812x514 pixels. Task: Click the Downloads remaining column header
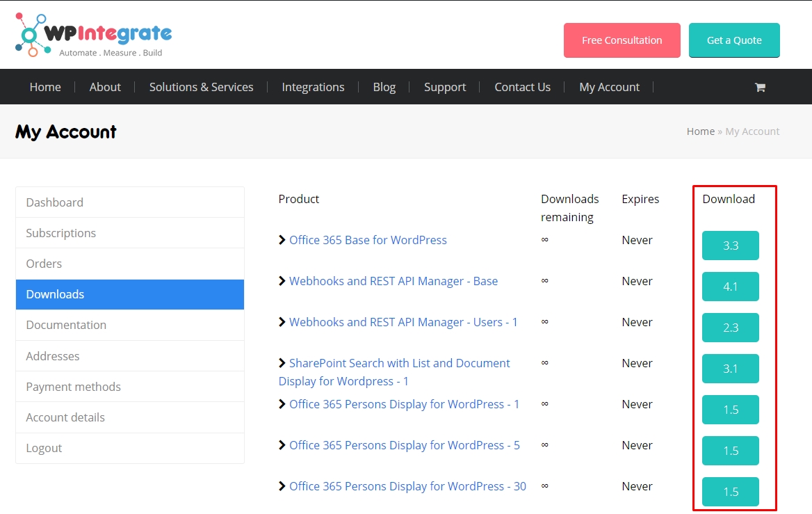569,208
